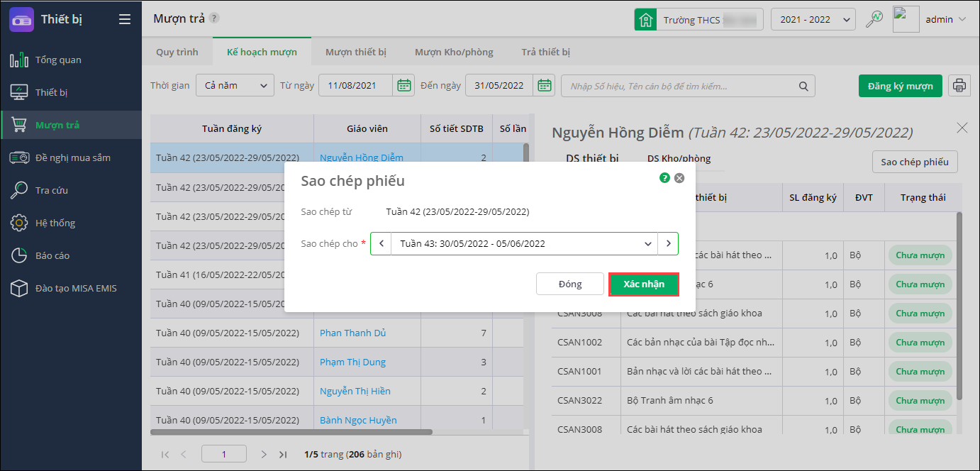This screenshot has height=471, width=980.
Task: Click the Đóng button in dialog
Action: coord(570,284)
